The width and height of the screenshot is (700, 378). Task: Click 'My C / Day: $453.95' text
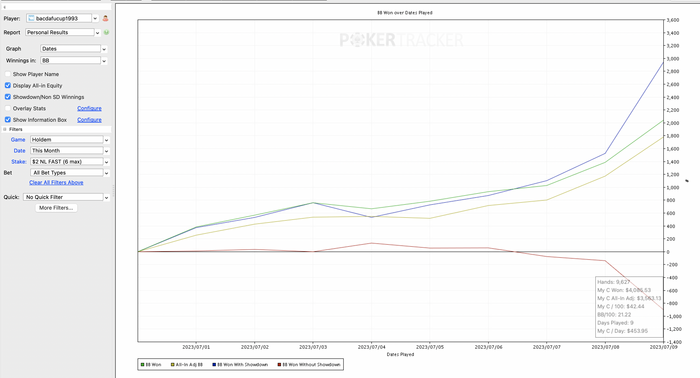coord(622,331)
